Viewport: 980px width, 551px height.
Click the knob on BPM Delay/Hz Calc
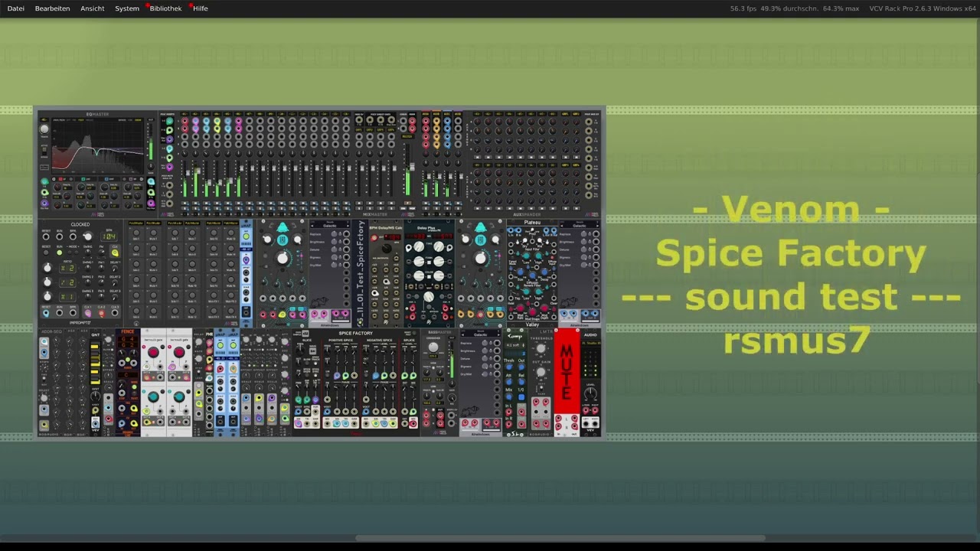387,248
